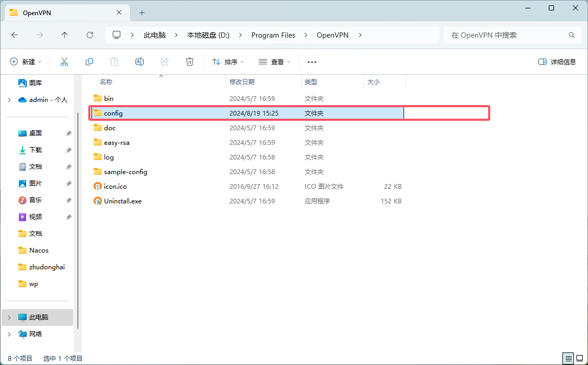The image size is (588, 365).
Task: Click 此电脑 in the address bar
Action: [x=155, y=35]
